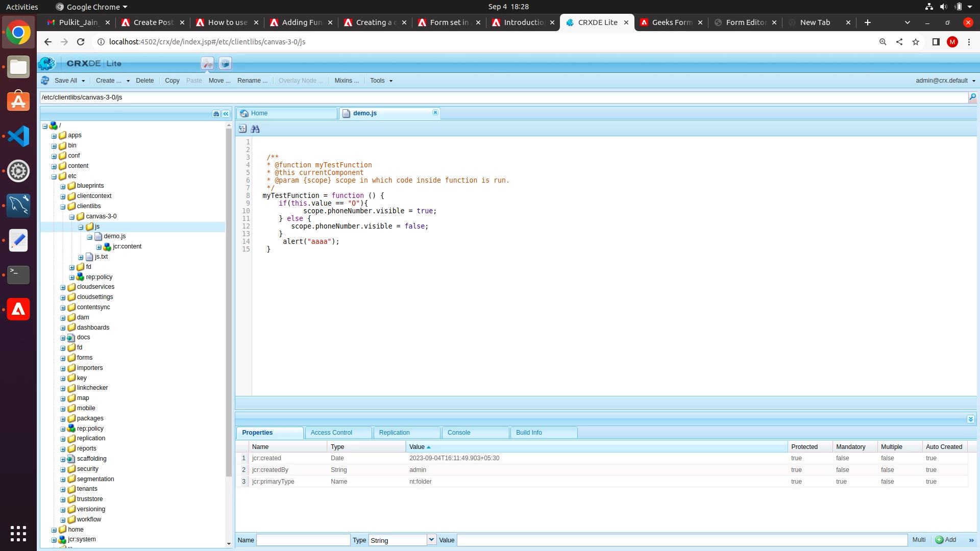
Task: Open Visual Studio Code from the dock
Action: click(x=18, y=136)
